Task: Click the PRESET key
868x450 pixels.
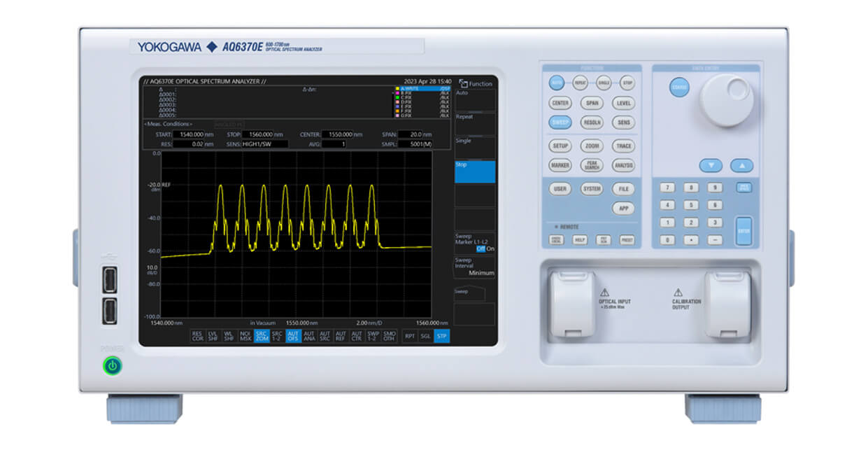Action: click(x=627, y=239)
